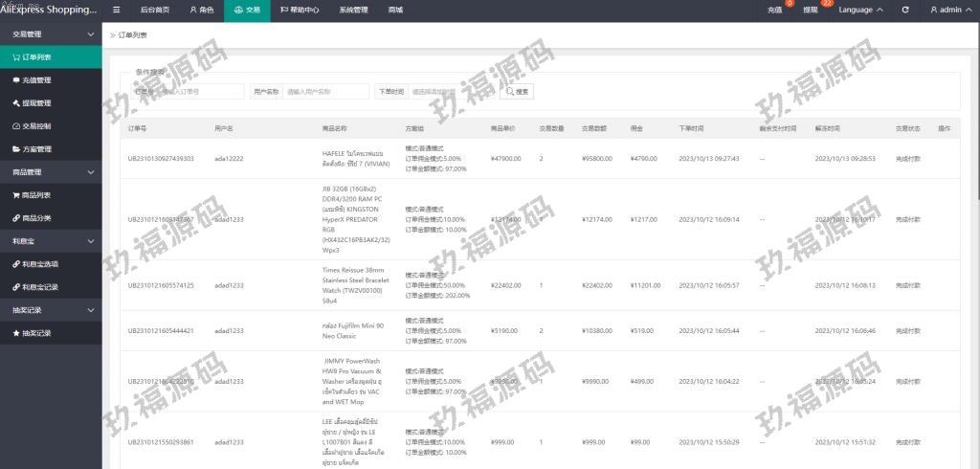This screenshot has width=980, height=469.
Task: Go to 商城 in the top bar
Action: 395,10
